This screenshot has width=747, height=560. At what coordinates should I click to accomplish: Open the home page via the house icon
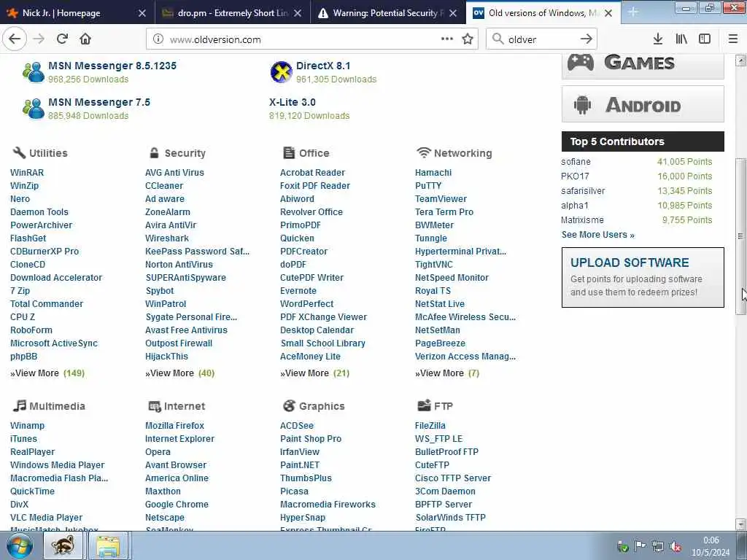pyautogui.click(x=85, y=39)
